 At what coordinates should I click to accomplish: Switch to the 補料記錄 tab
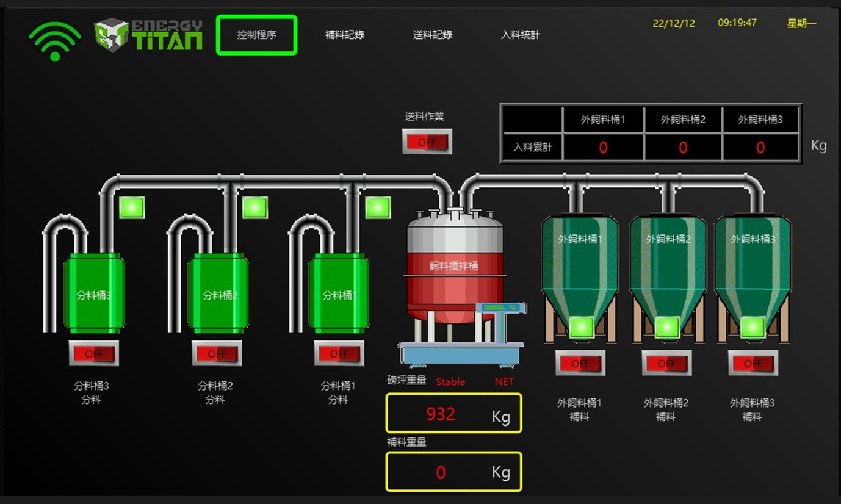[x=345, y=35]
